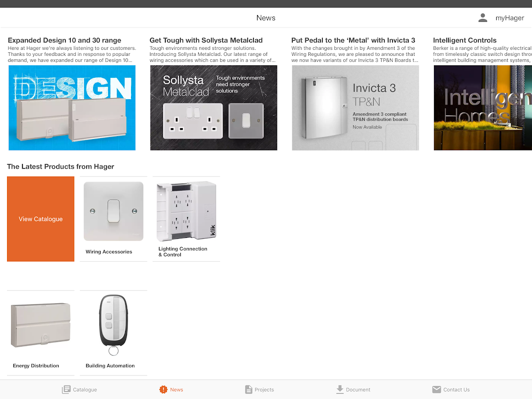The width and height of the screenshot is (532, 399).
Task: Open the Contact Us envelope icon
Action: click(x=437, y=390)
